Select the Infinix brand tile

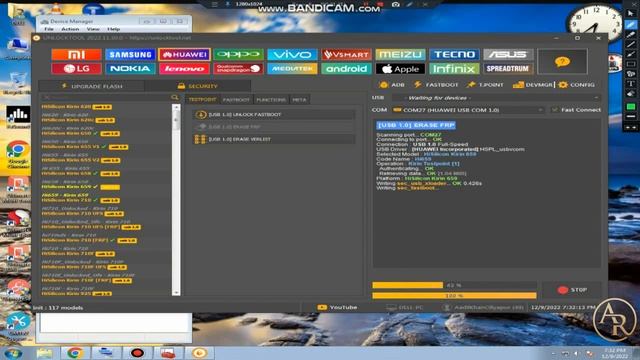point(454,69)
